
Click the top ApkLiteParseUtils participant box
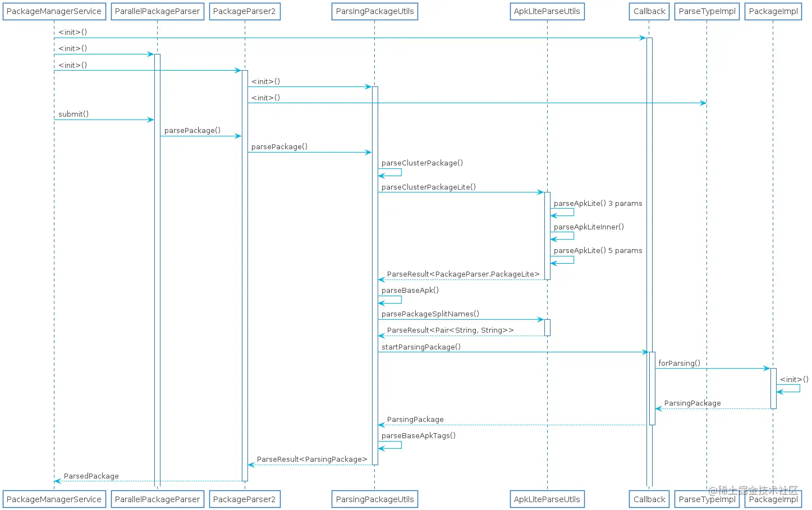click(547, 11)
